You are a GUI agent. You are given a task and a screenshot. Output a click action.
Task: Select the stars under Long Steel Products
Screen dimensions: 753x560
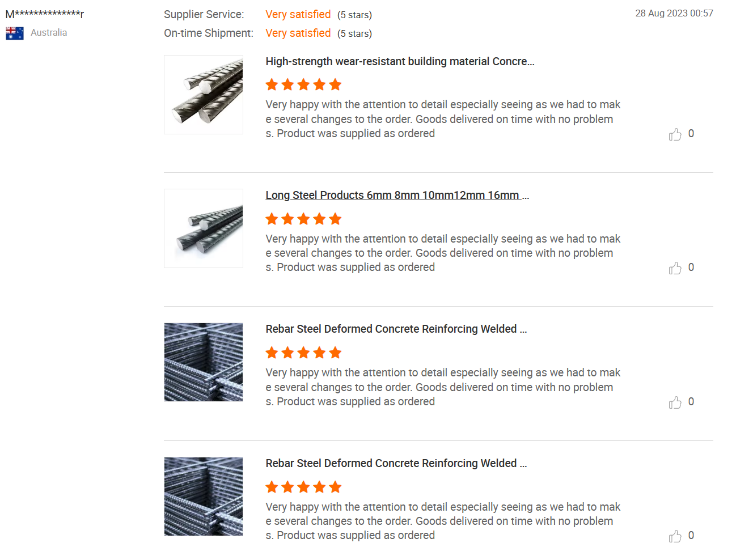click(303, 219)
